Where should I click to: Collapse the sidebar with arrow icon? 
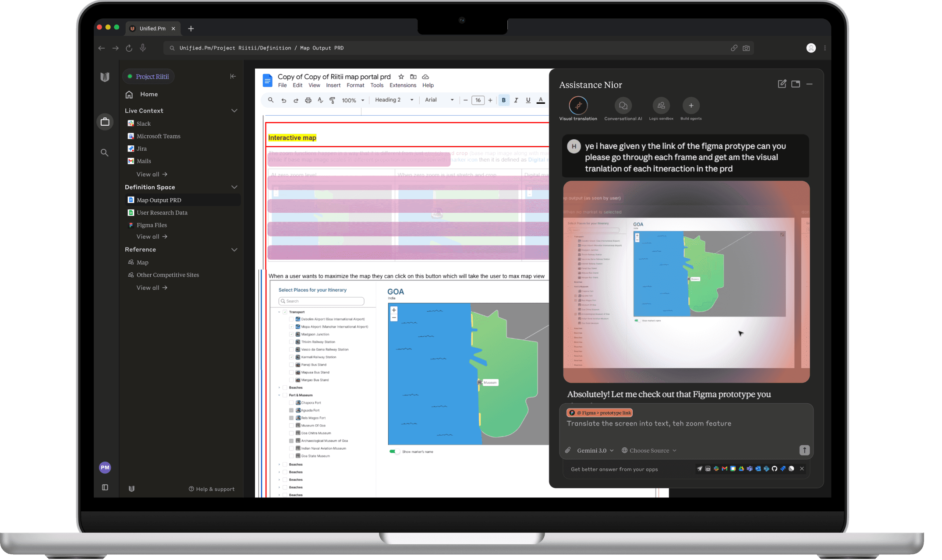pyautogui.click(x=233, y=76)
